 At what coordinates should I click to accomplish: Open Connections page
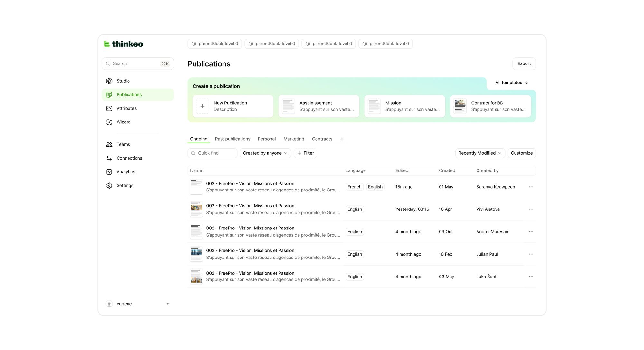coord(137,158)
